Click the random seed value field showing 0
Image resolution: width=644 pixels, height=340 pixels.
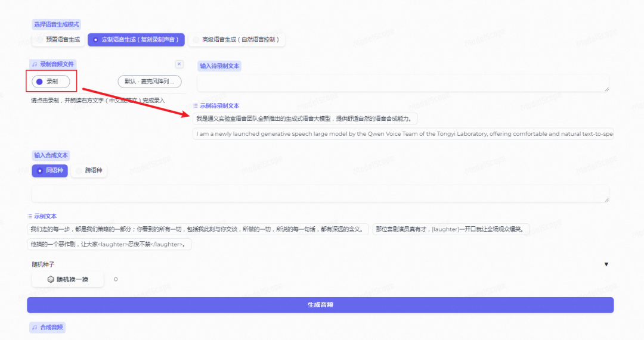point(116,279)
